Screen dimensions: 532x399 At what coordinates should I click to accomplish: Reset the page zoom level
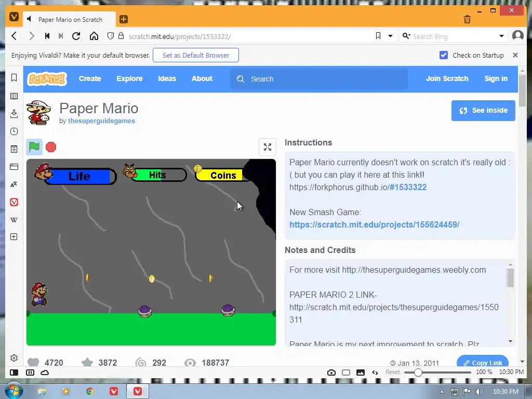(393, 372)
